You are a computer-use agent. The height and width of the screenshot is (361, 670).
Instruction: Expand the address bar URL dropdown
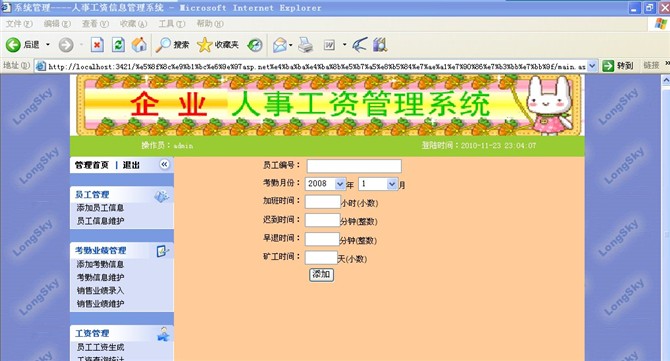[592, 66]
